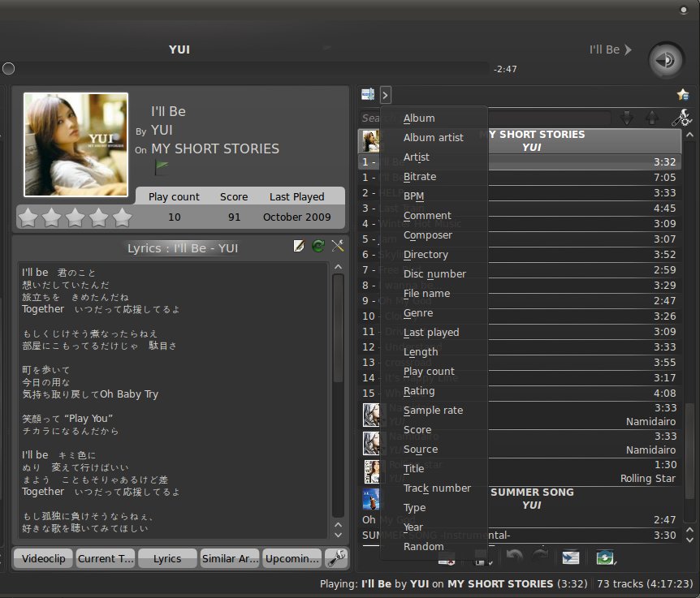
Task: Select the track 15 row with 4:08
Action: (x=520, y=394)
